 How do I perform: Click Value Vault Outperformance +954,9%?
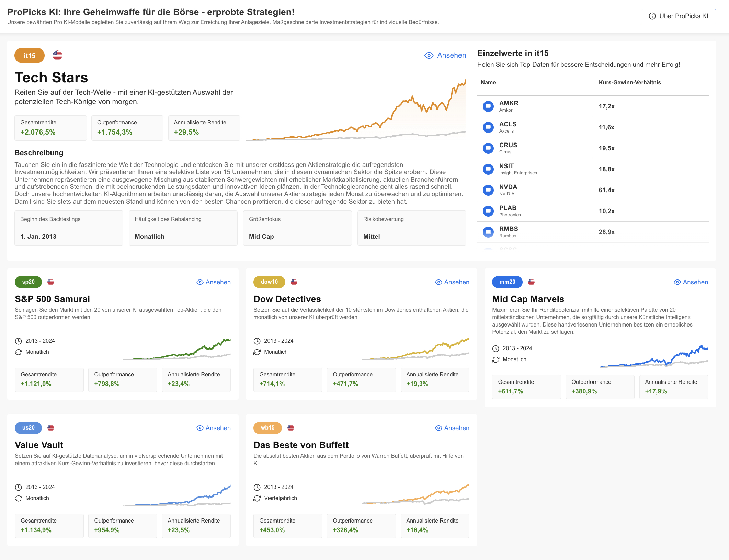click(x=123, y=526)
